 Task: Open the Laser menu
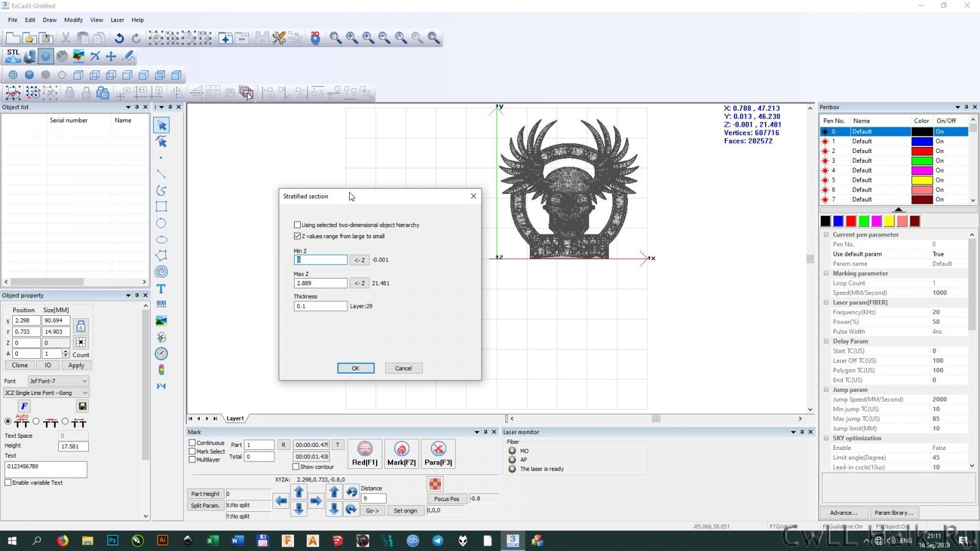pos(117,20)
